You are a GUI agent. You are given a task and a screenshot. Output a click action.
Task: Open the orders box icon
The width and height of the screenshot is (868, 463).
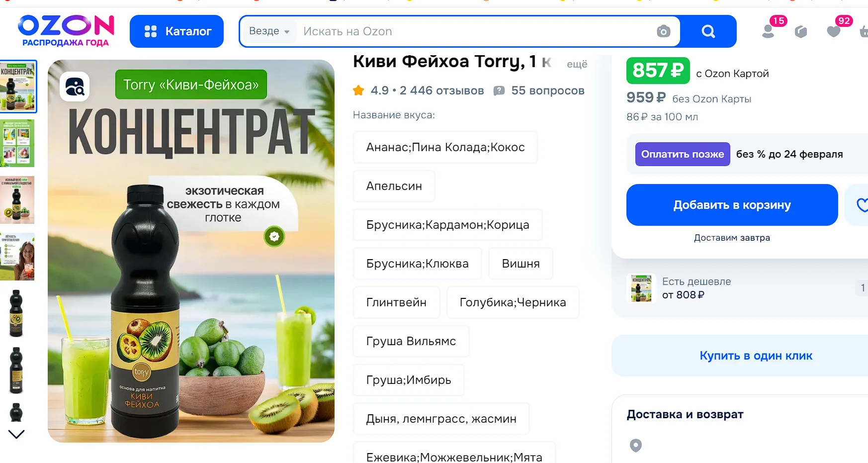[801, 32]
